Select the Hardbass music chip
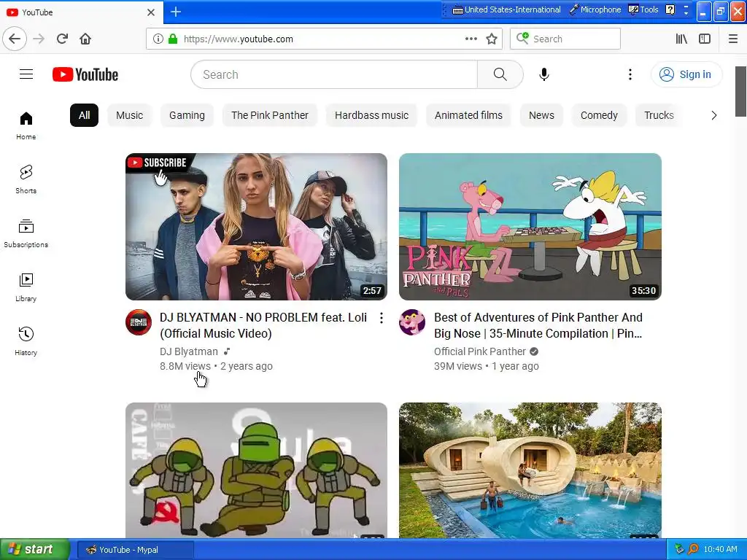The height and width of the screenshot is (560, 747). click(371, 115)
